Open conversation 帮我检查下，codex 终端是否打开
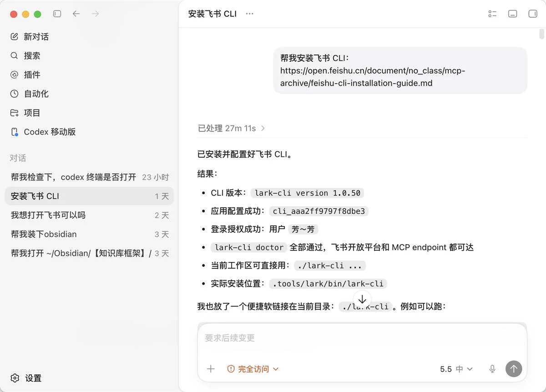Viewport: 546px width, 392px height. tap(89, 177)
